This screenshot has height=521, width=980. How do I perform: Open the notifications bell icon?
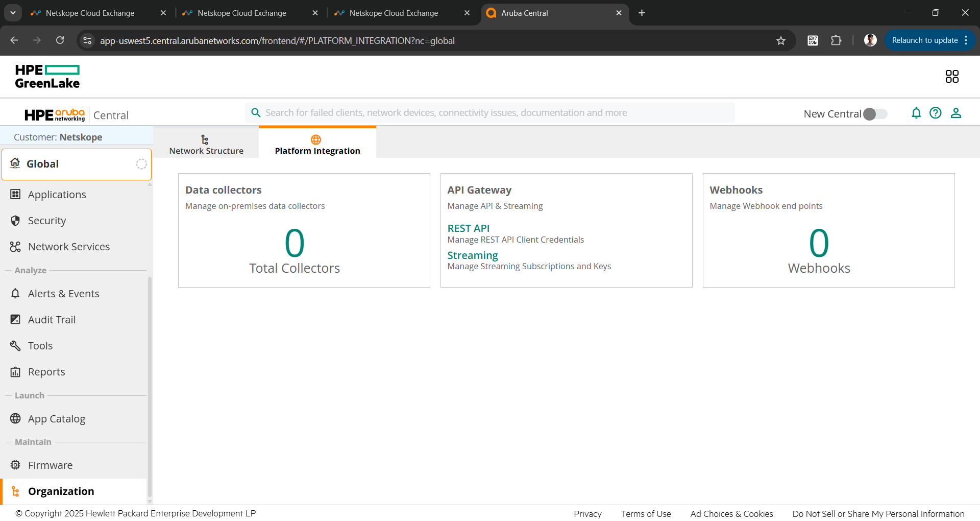[916, 113]
